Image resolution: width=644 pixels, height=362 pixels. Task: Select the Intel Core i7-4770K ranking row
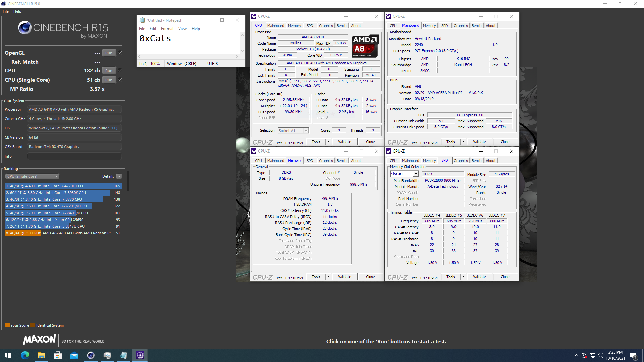(x=63, y=186)
